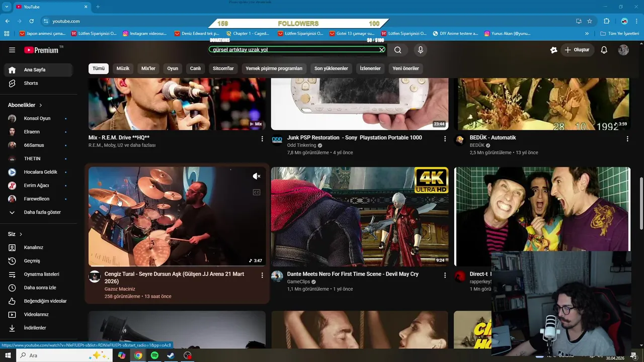Unmute the Cengiz Tural video preview

coord(257,176)
